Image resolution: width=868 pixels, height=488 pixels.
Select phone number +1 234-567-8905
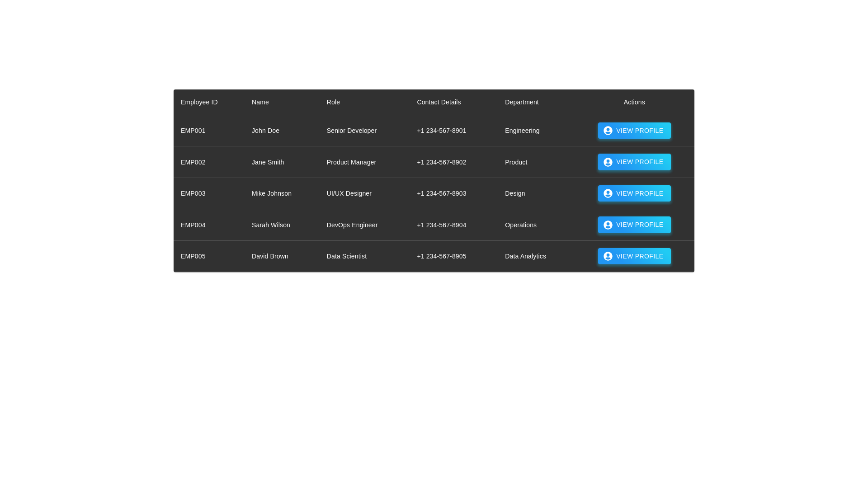tap(441, 256)
